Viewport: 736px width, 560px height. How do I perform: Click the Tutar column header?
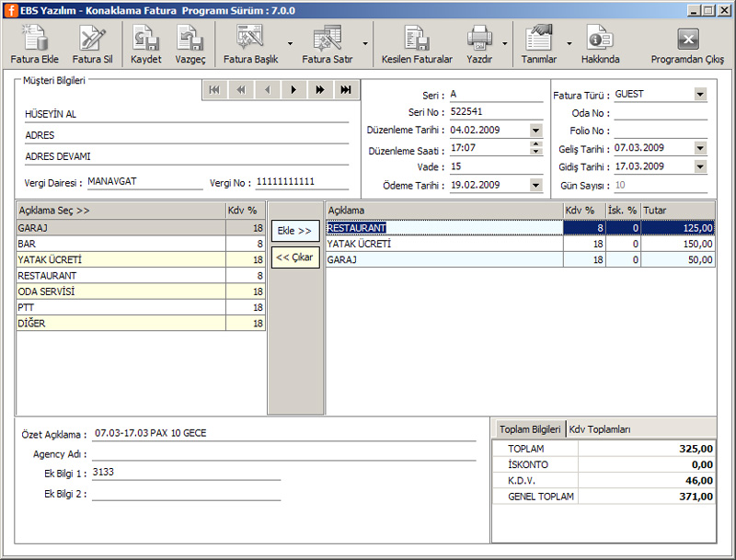coord(678,211)
